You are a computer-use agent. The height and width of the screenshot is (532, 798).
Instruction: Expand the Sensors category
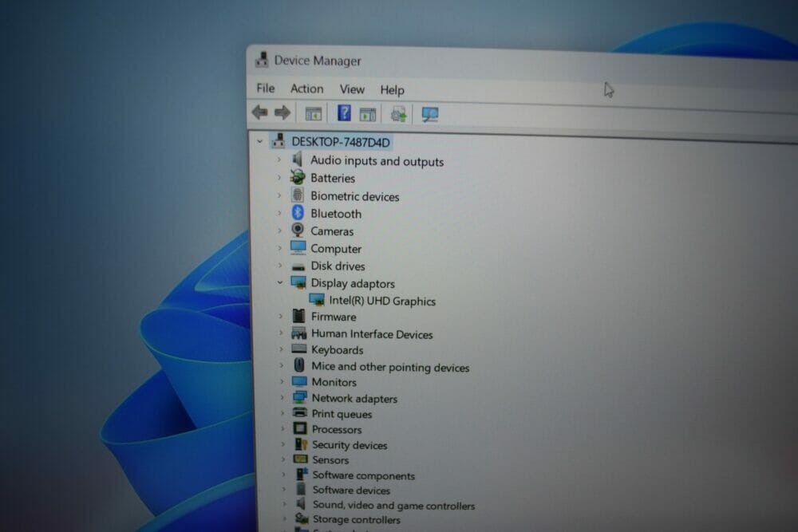(283, 459)
